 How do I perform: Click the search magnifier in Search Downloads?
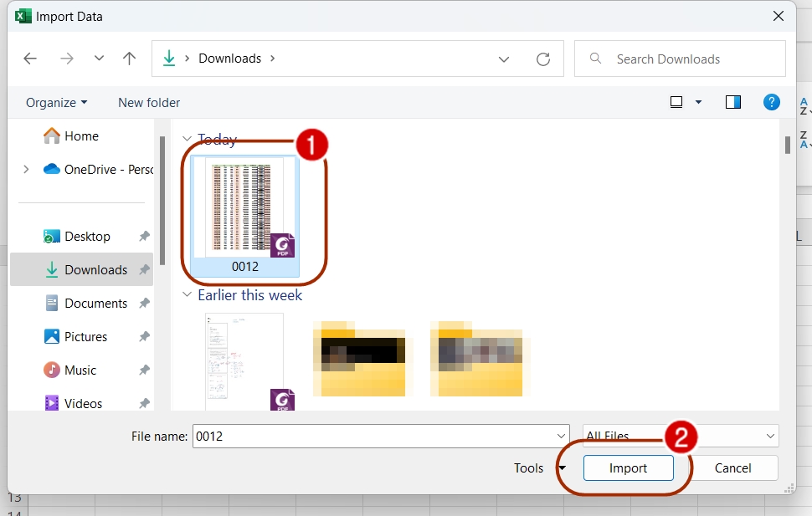click(594, 59)
